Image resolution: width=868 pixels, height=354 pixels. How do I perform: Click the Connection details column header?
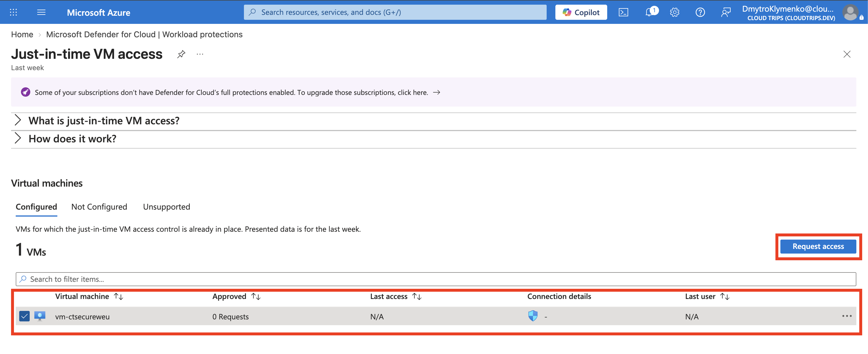click(559, 296)
